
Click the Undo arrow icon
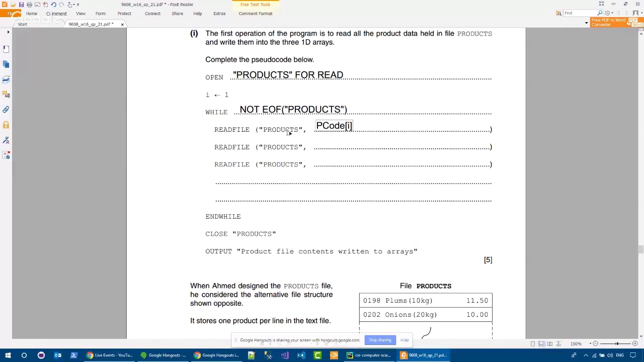coord(53,5)
